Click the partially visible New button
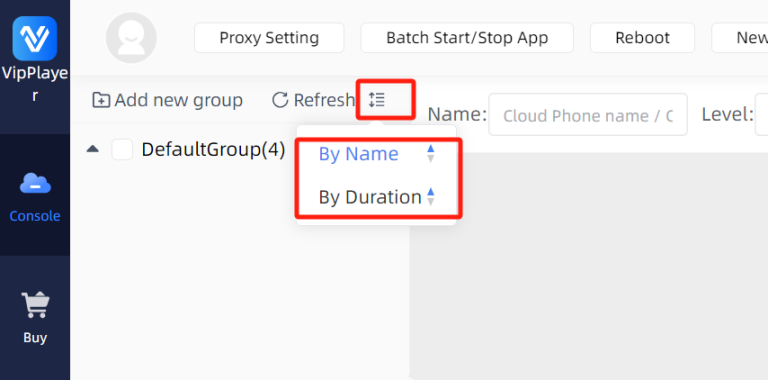 pyautogui.click(x=740, y=38)
